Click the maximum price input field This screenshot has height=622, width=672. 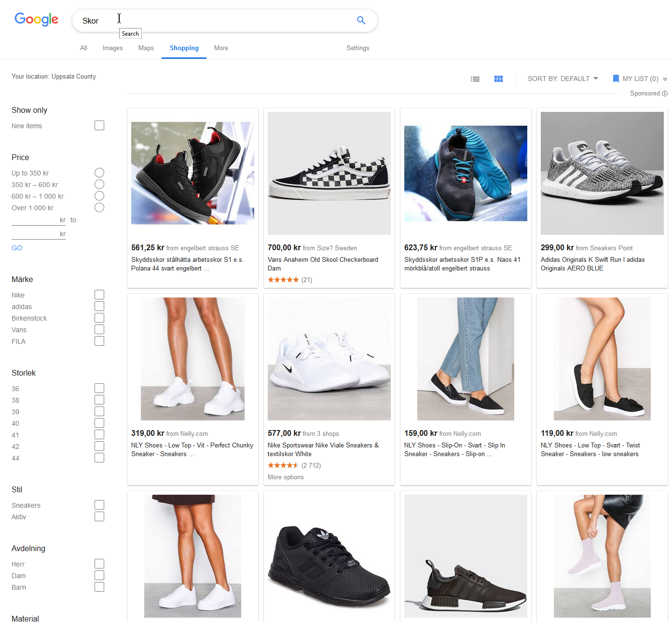(x=39, y=234)
